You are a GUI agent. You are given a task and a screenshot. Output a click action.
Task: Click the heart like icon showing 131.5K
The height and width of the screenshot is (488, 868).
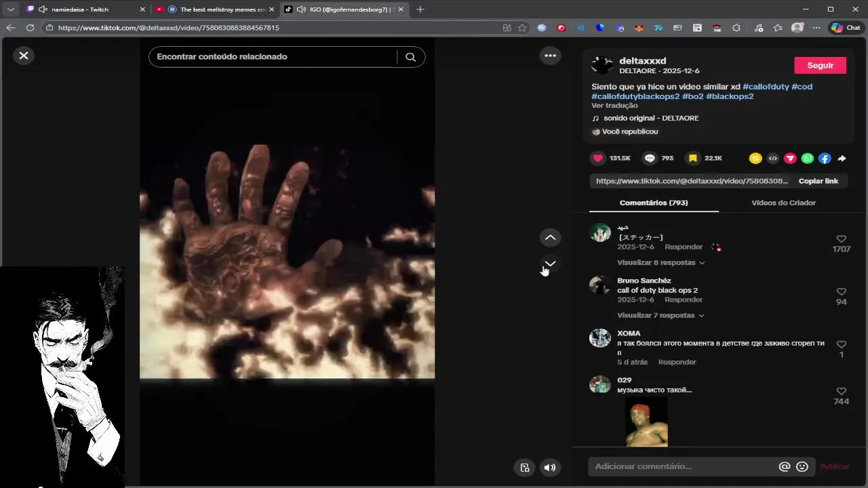tap(597, 158)
